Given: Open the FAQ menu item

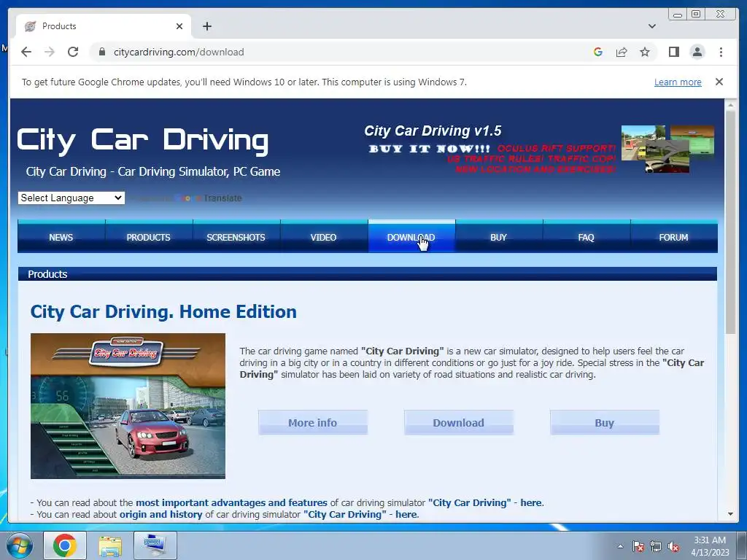Looking at the screenshot, I should [586, 237].
